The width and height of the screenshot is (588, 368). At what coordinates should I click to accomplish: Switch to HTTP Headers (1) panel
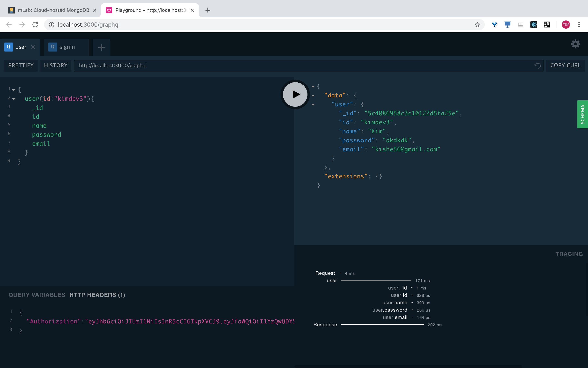pos(97,295)
